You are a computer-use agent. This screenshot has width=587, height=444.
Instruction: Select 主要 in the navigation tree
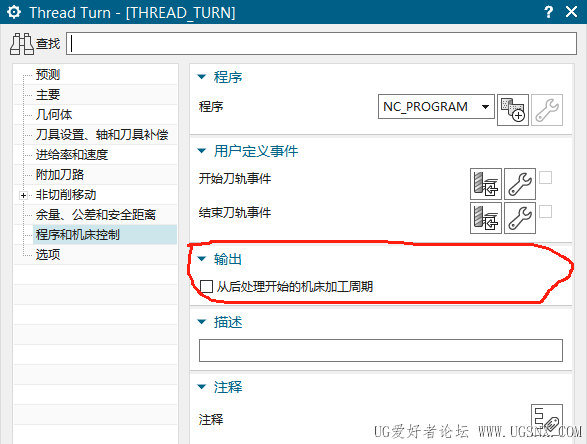coord(48,94)
